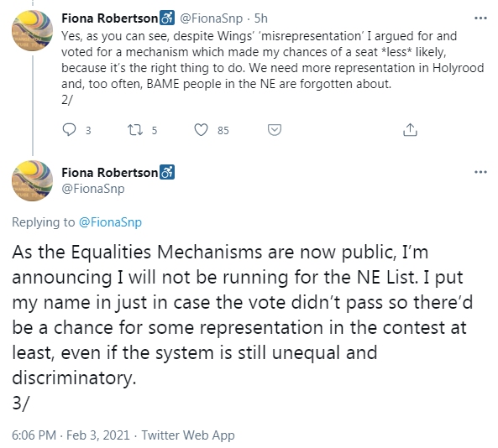Click wheelchair emoji beside main tweet name
The height and width of the screenshot is (448, 498).
167,172
